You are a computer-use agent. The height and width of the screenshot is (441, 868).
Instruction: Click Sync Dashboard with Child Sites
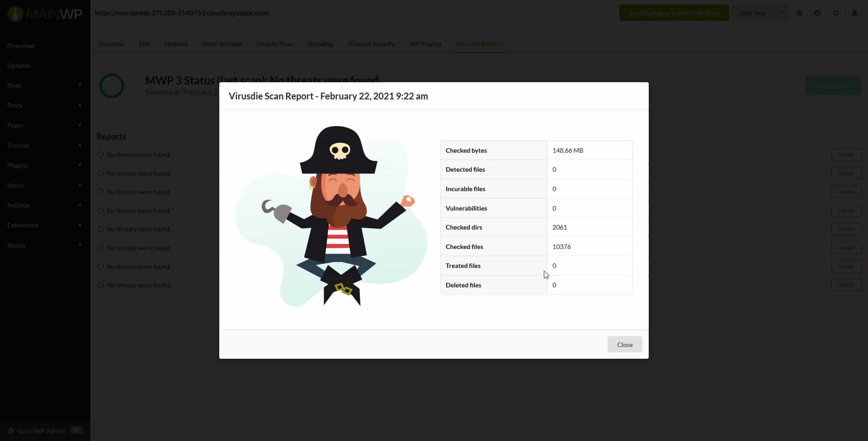(x=674, y=13)
